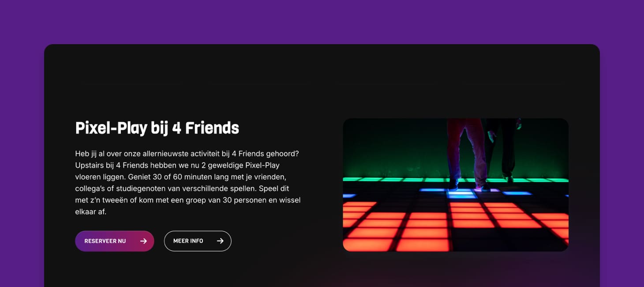Click the heading "Pixel-Play bij 4 Friends"
This screenshot has height=287, width=644.
click(x=157, y=128)
